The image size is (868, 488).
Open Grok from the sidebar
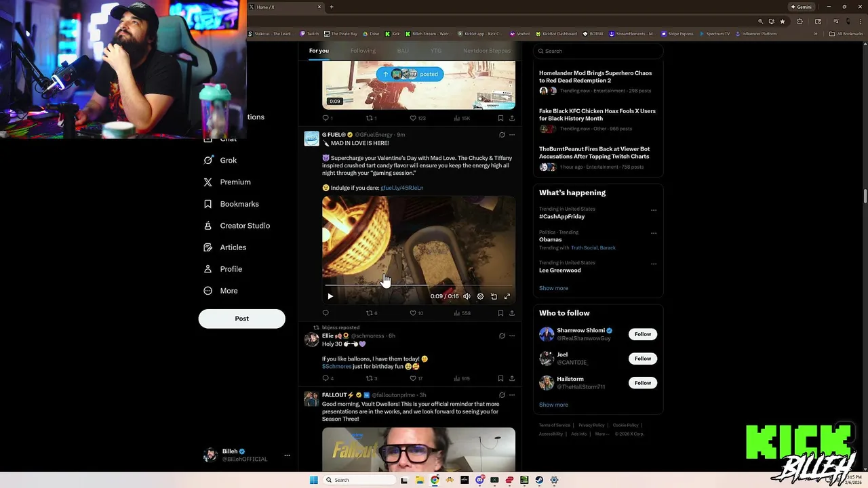click(x=220, y=161)
